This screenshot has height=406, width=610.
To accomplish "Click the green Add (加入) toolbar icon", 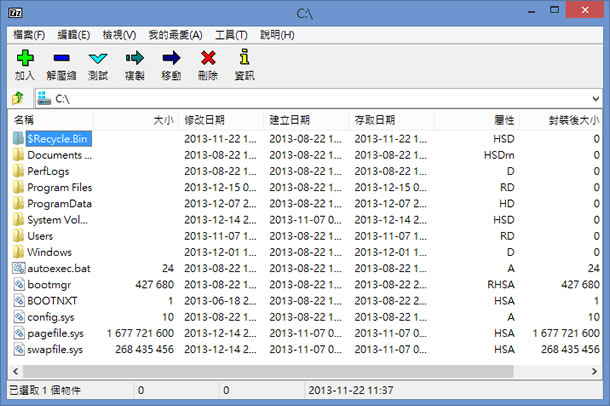I will (25, 58).
